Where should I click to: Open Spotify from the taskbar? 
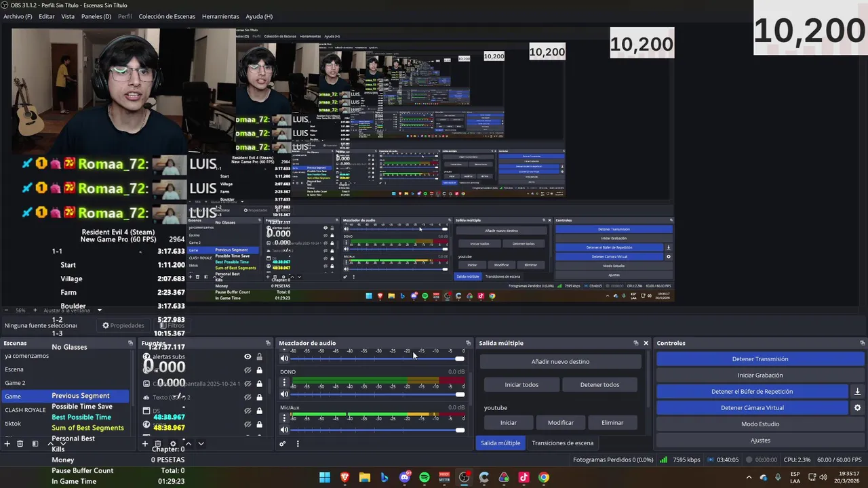tap(425, 477)
